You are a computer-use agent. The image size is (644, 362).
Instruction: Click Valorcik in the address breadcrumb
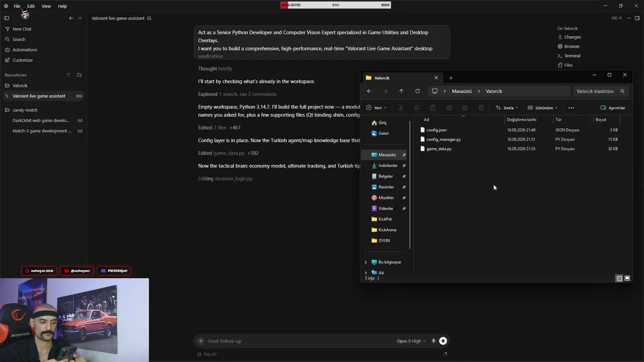pos(494,92)
